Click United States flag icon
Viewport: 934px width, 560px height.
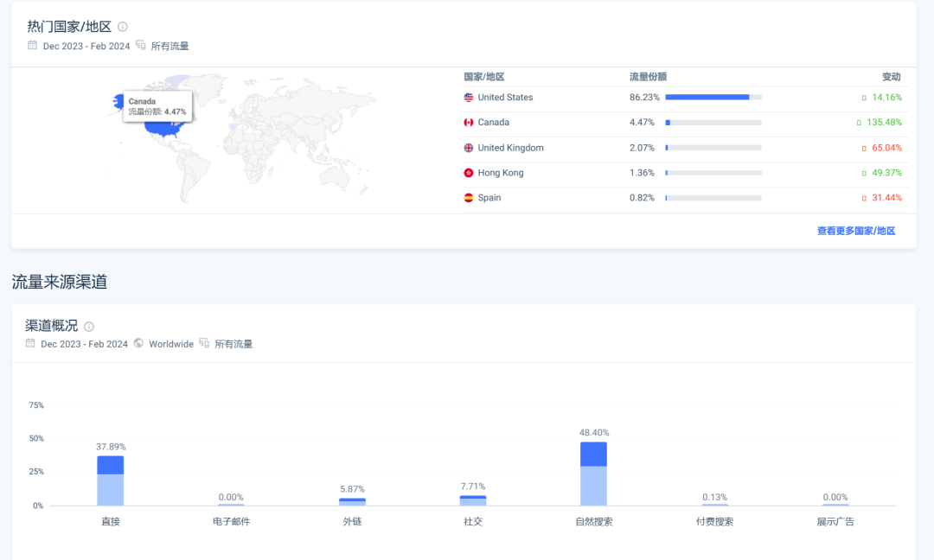point(469,98)
